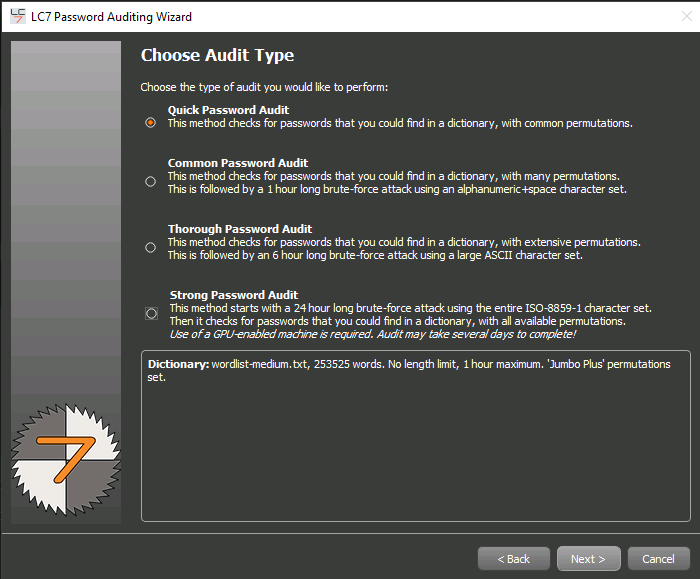Click the 'Choose Audit Type' heading
The height and width of the screenshot is (579, 700).
[217, 56]
